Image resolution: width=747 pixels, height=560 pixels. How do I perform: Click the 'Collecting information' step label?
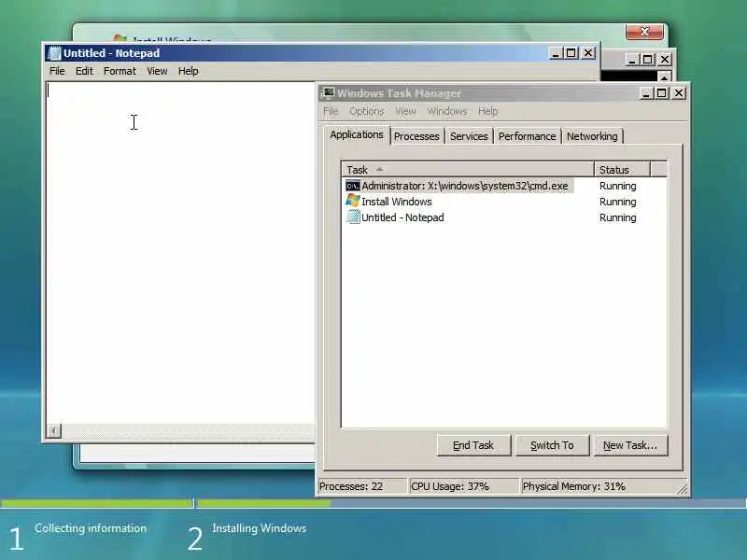coord(91,528)
